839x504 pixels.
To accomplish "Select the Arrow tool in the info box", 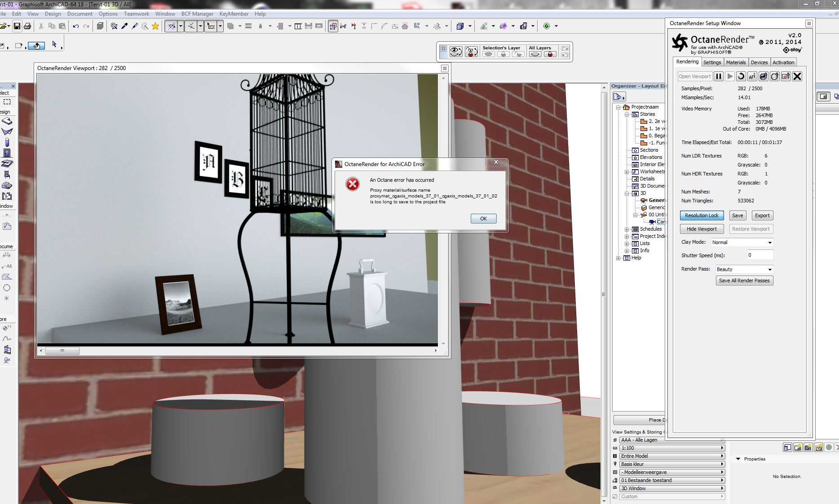I will pyautogui.click(x=54, y=44).
